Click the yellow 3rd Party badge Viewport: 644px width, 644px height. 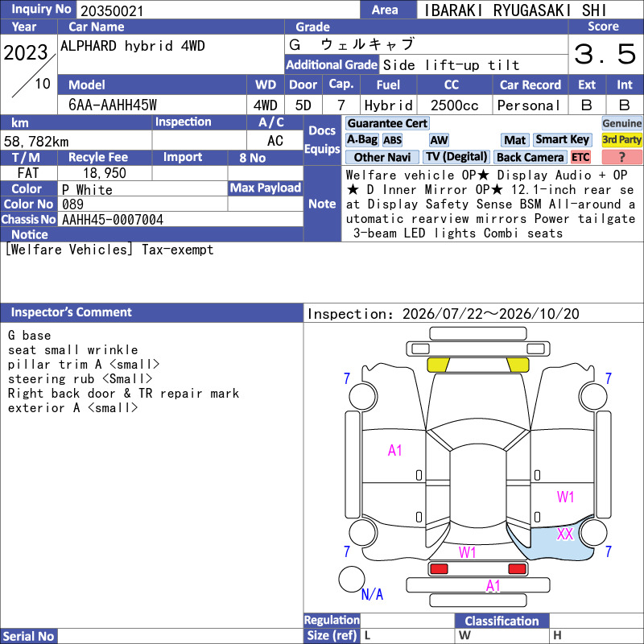click(x=621, y=139)
